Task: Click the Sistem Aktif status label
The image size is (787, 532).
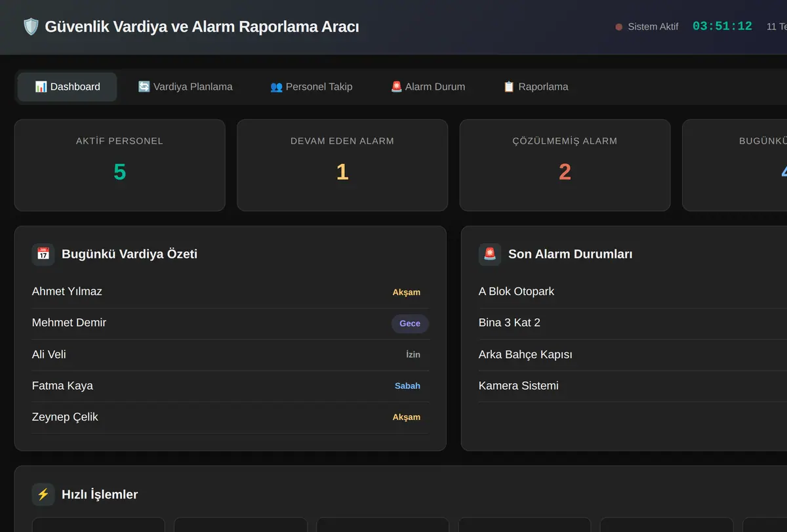Action: (x=653, y=27)
